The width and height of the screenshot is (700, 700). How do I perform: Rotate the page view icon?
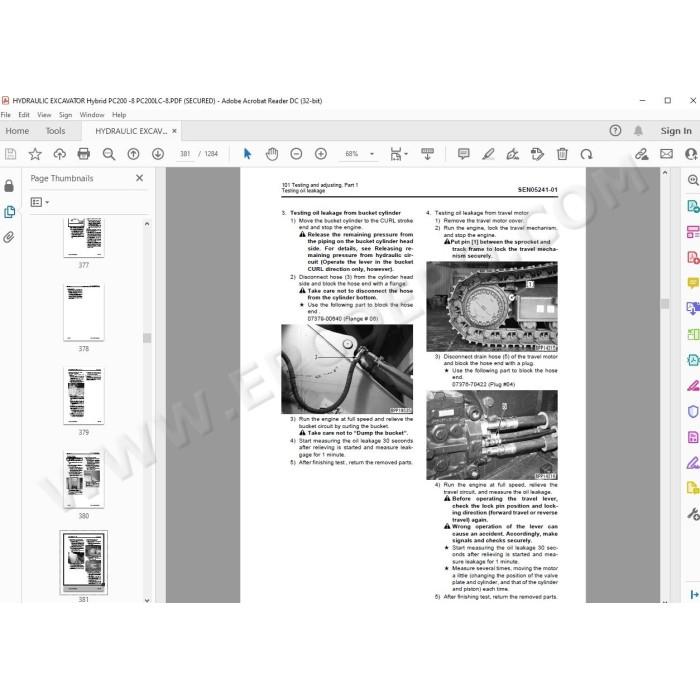pos(586,154)
